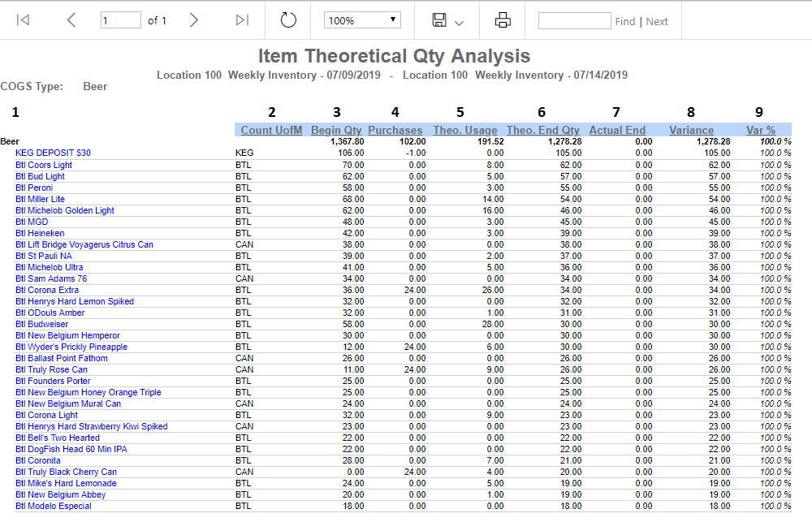Open Btl Lift Bridge Voyagerus Citrus Can
The height and width of the screenshot is (522, 812).
coord(84,244)
